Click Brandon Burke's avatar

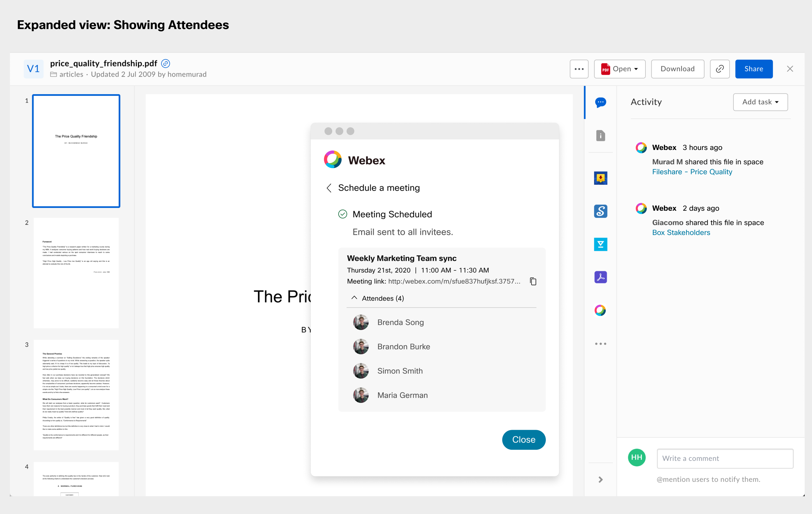point(361,346)
